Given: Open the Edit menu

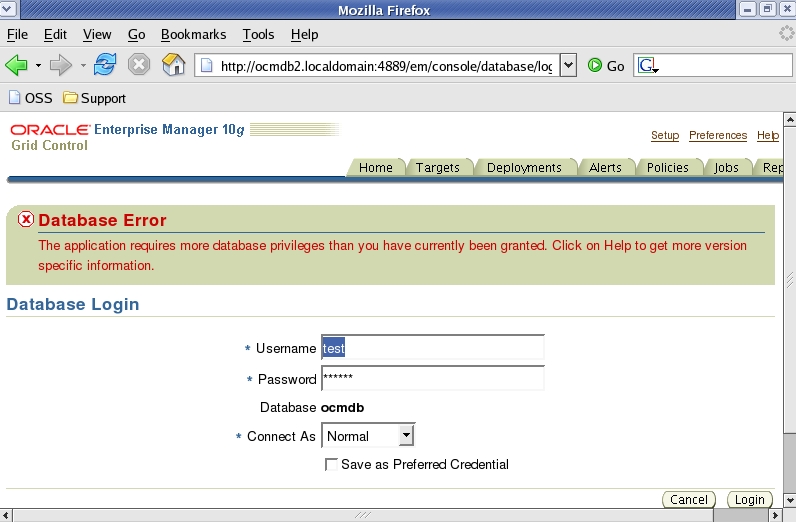Looking at the screenshot, I should tap(55, 35).
